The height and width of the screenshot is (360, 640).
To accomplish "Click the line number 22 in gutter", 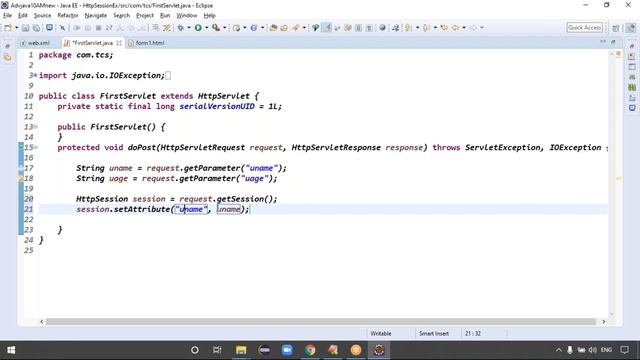I will click(28, 220).
